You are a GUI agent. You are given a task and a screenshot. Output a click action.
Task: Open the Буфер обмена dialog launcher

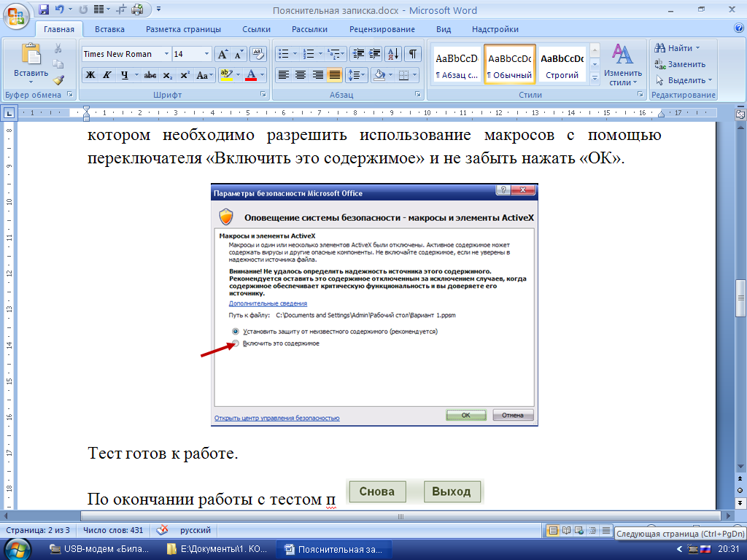(70, 94)
